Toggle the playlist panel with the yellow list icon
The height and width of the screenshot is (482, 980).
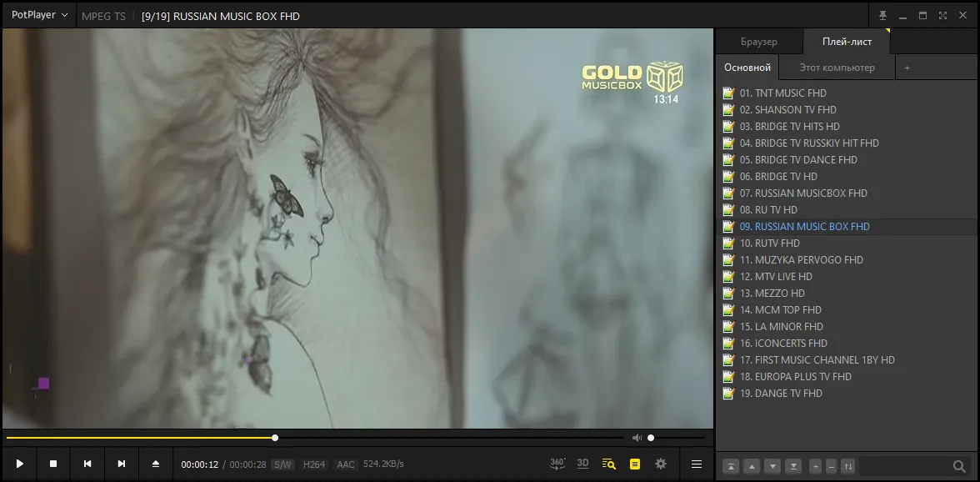tap(635, 464)
